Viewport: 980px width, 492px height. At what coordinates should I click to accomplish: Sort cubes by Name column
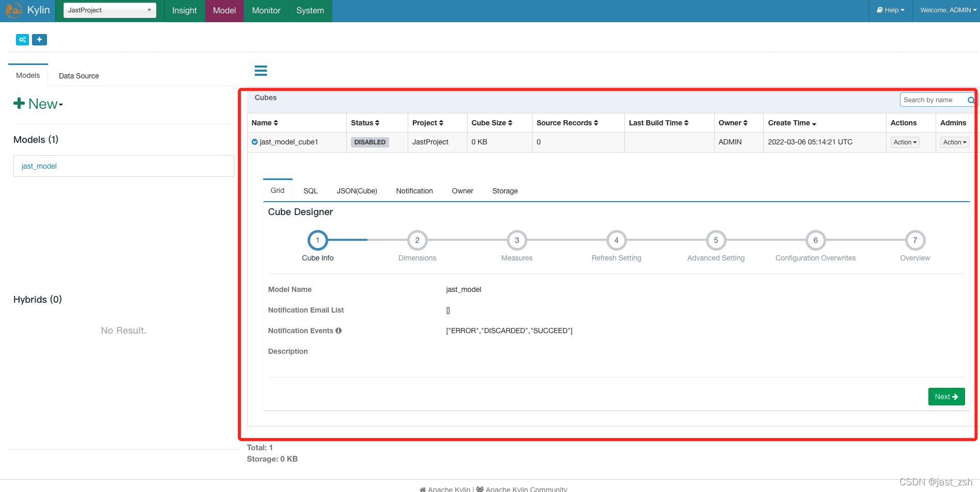click(x=265, y=123)
